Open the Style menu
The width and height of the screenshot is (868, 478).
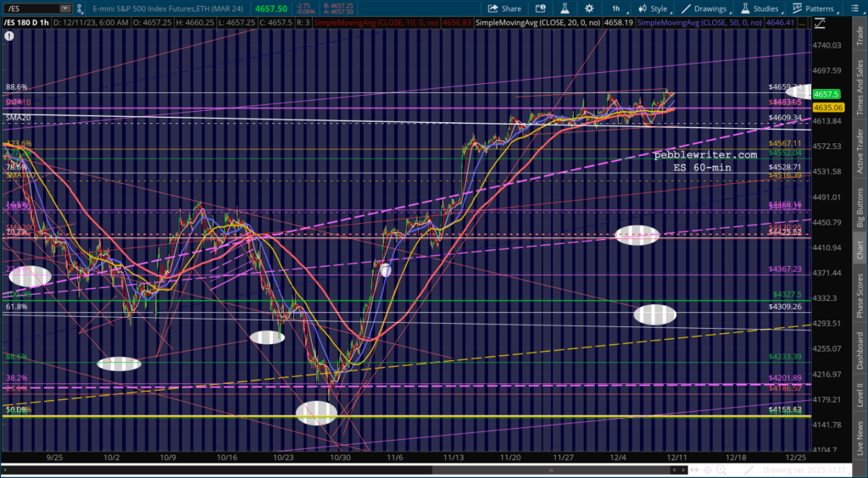click(x=654, y=8)
